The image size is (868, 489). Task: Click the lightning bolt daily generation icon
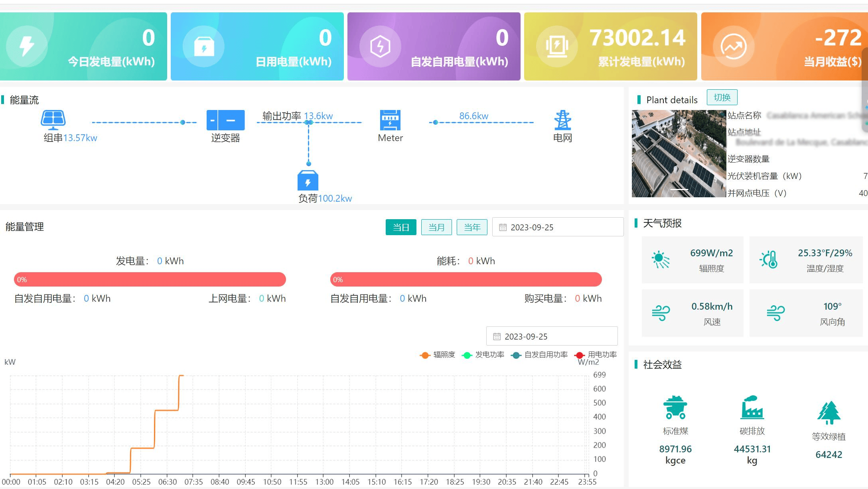click(27, 46)
